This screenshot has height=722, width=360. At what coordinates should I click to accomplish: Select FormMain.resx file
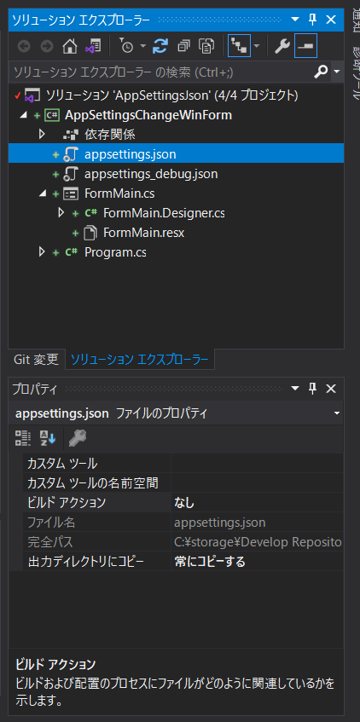click(144, 233)
